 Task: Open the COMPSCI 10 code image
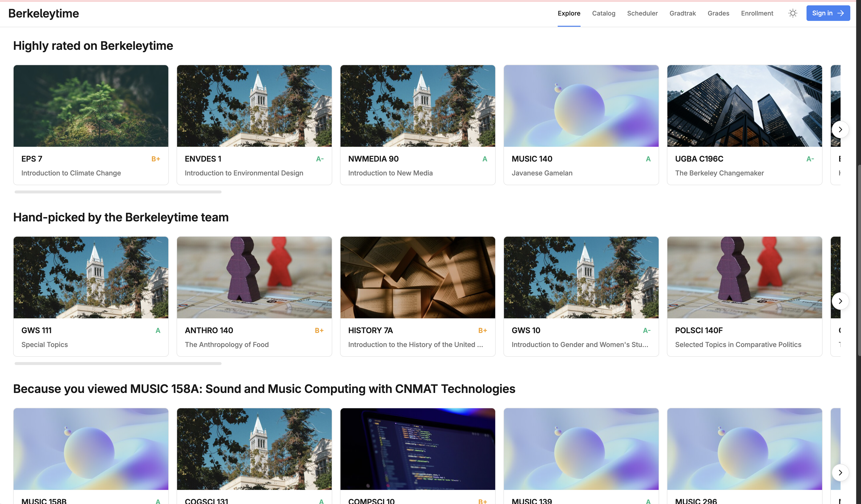[418, 449]
